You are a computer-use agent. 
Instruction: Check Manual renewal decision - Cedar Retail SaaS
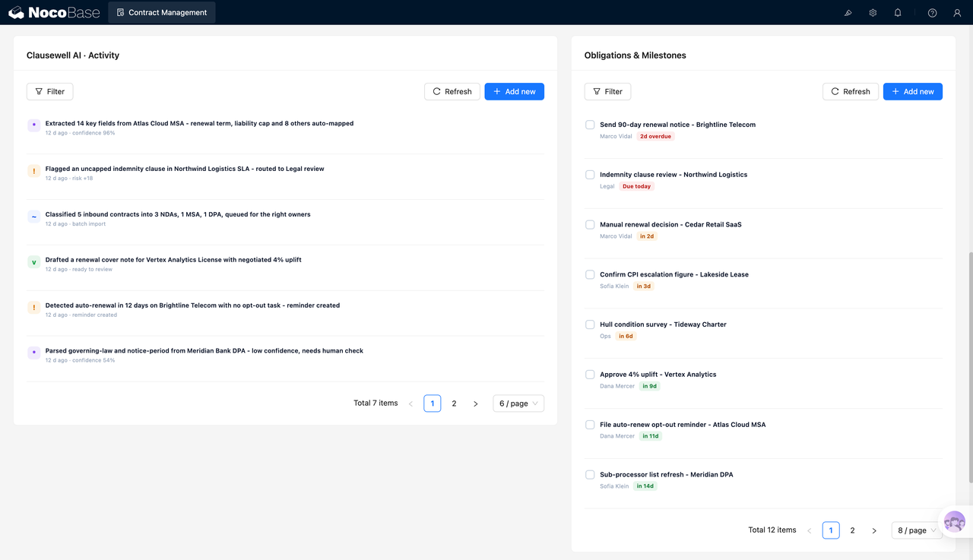[x=590, y=225]
